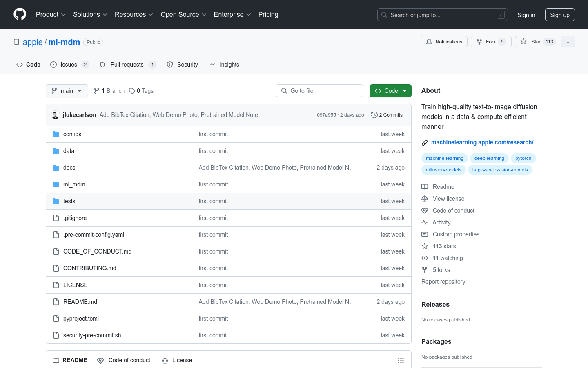Image resolution: width=588 pixels, height=368 pixels.
Task: Click the README outline list icon
Action: click(401, 361)
